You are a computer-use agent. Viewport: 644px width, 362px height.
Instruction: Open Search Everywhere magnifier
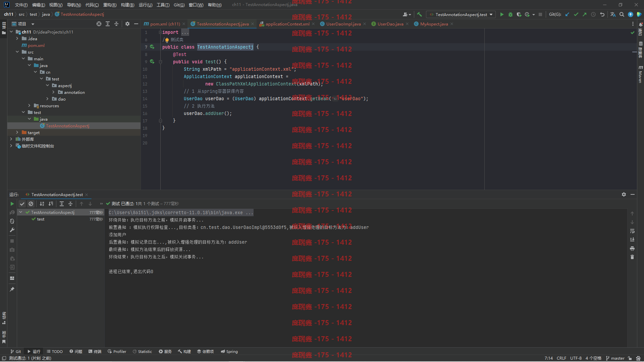622,14
